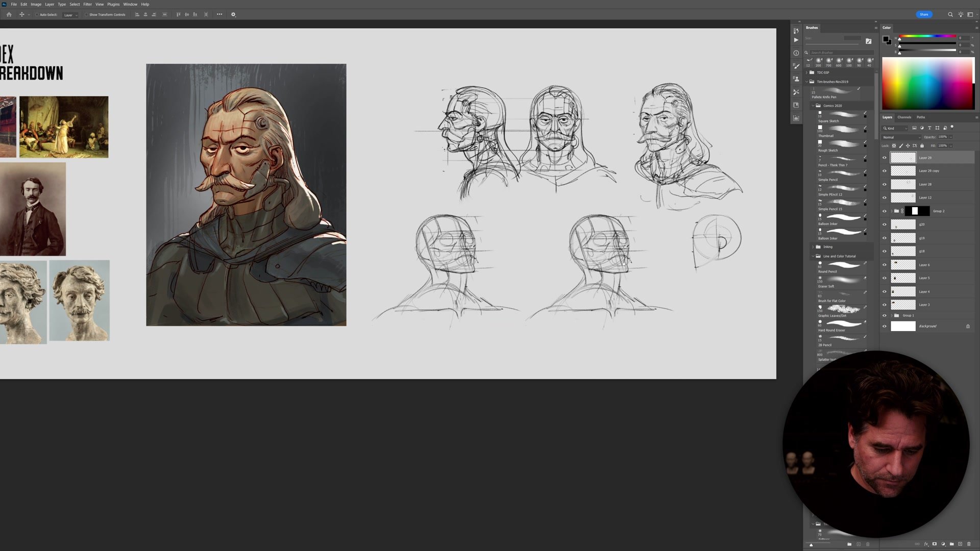Lock image pixels brush icon

(x=901, y=146)
